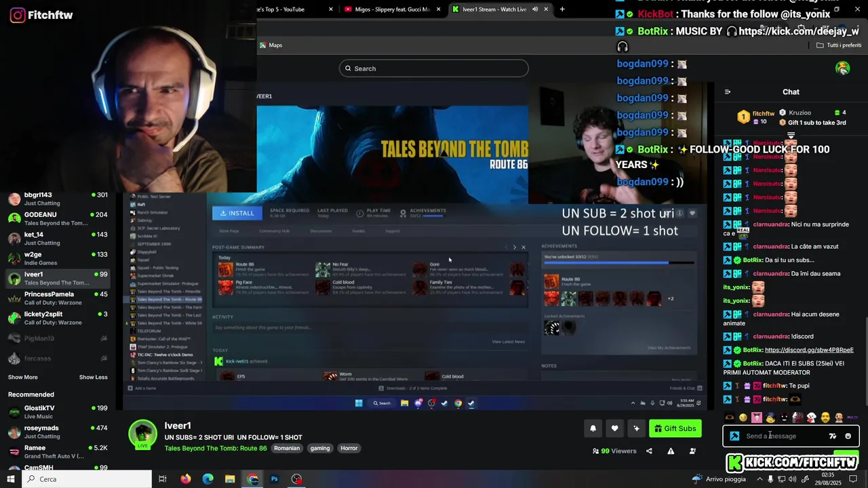Click the Gift Subs button
868x488 pixels.
(x=675, y=428)
